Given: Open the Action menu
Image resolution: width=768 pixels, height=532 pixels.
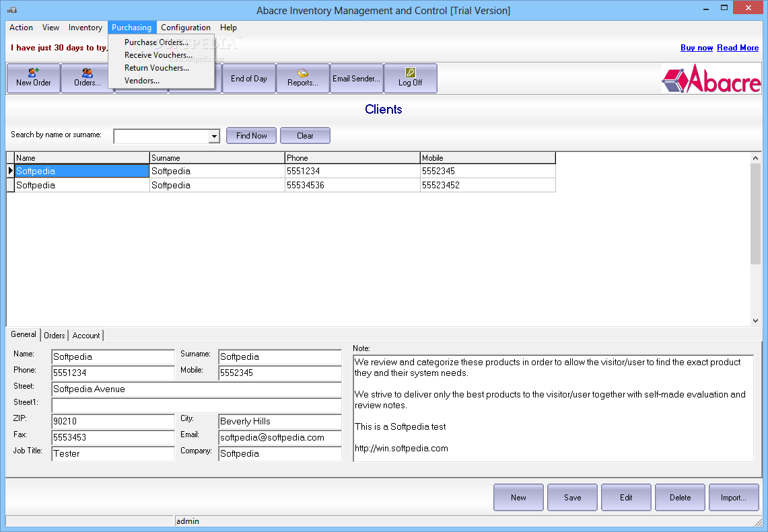Looking at the screenshot, I should 21,28.
